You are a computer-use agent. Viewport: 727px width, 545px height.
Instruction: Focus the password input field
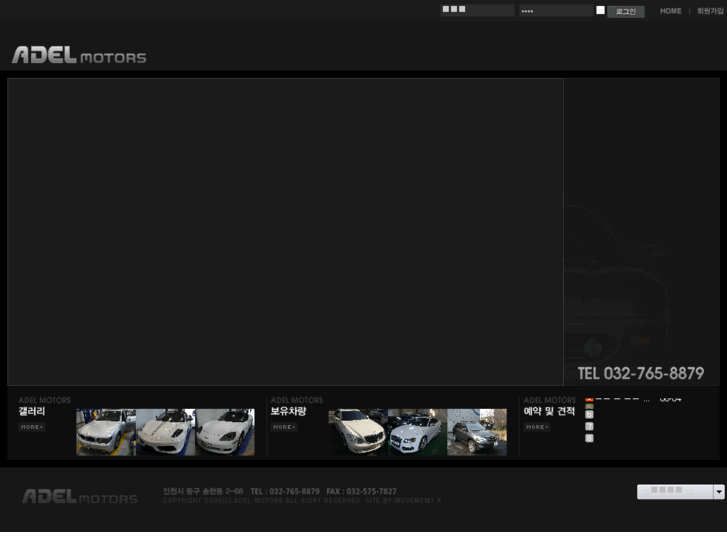point(555,10)
